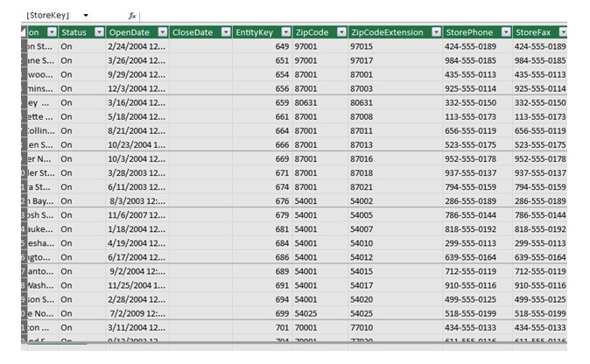Select the OpenDate column header

coord(137,32)
